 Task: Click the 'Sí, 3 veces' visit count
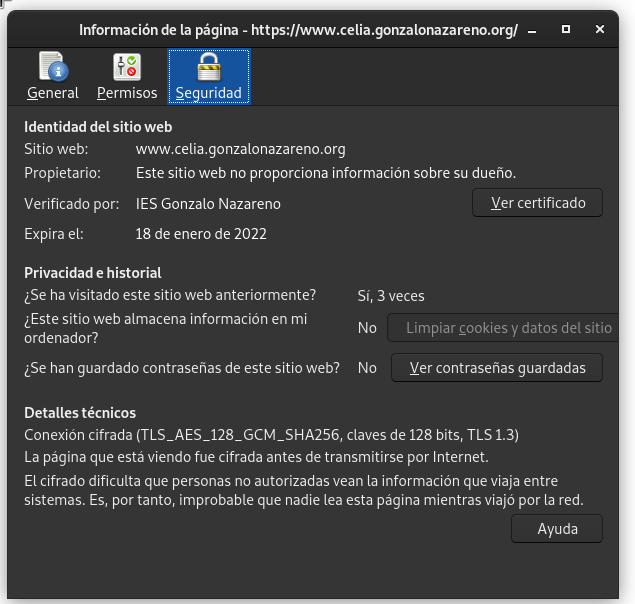point(391,295)
